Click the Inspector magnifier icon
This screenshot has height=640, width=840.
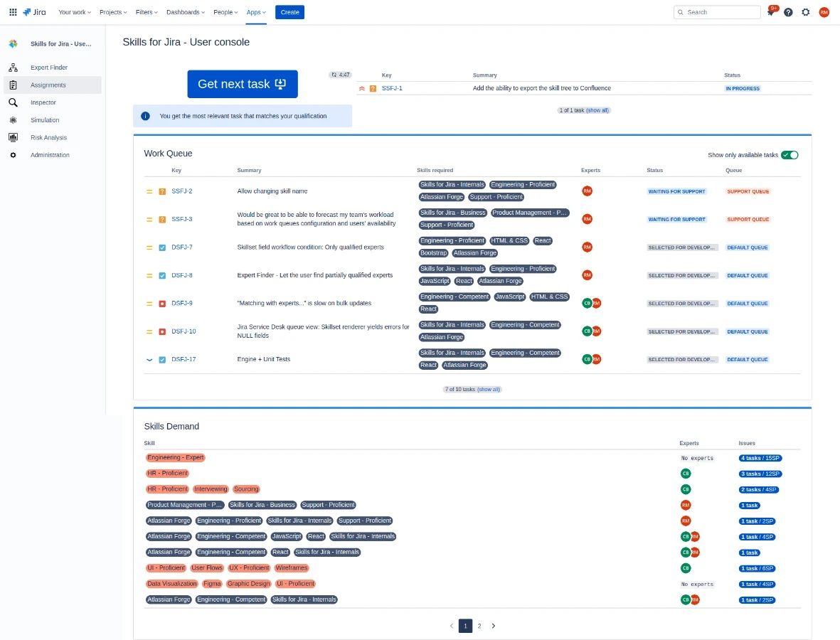click(14, 102)
